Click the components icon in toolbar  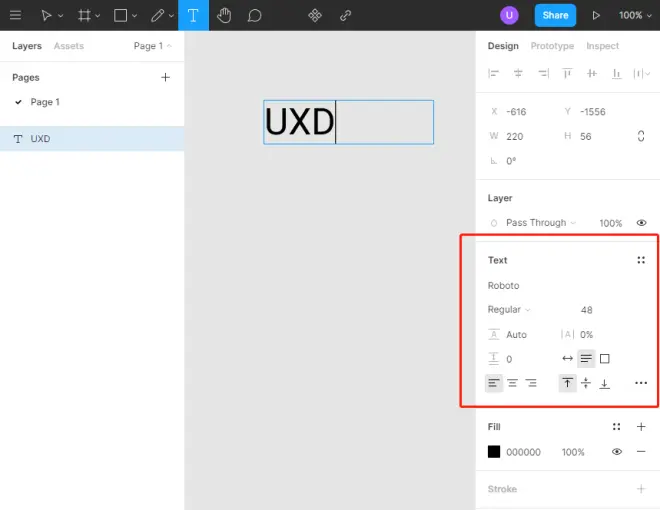point(315,16)
